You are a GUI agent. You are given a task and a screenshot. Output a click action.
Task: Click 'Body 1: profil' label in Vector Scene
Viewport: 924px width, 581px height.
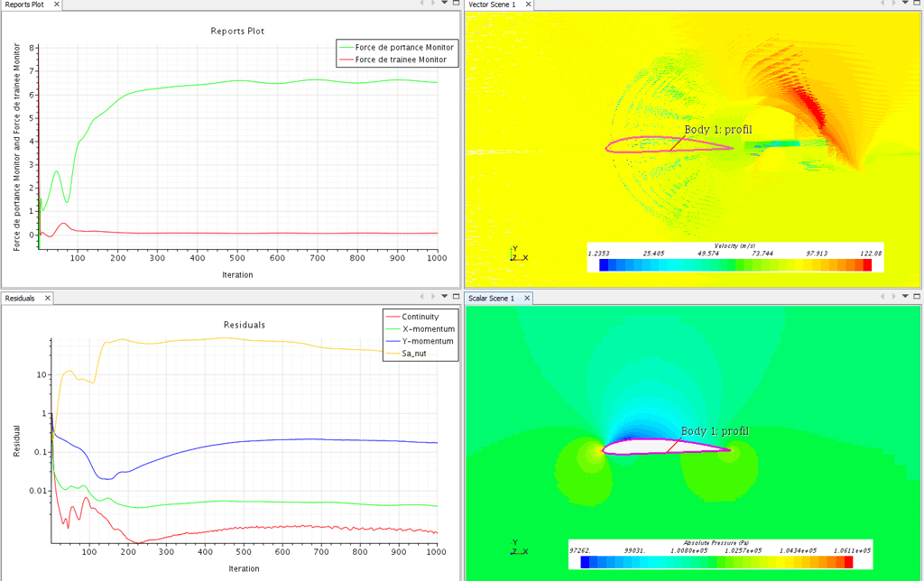pos(718,130)
